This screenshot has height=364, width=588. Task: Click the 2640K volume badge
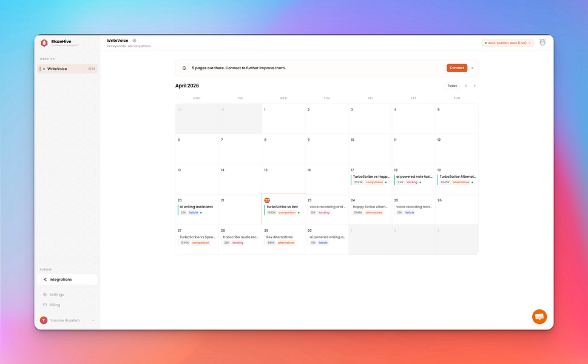click(445, 182)
